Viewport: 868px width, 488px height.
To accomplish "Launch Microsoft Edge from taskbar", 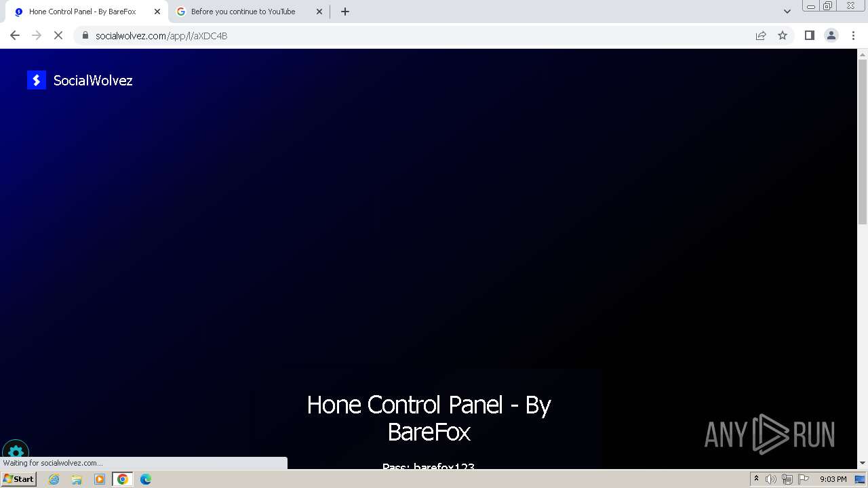I will point(146,479).
